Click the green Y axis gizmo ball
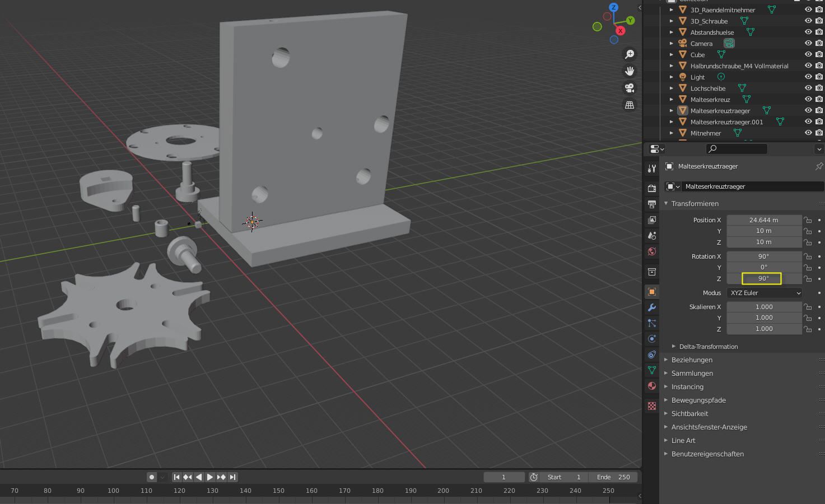 click(x=631, y=20)
